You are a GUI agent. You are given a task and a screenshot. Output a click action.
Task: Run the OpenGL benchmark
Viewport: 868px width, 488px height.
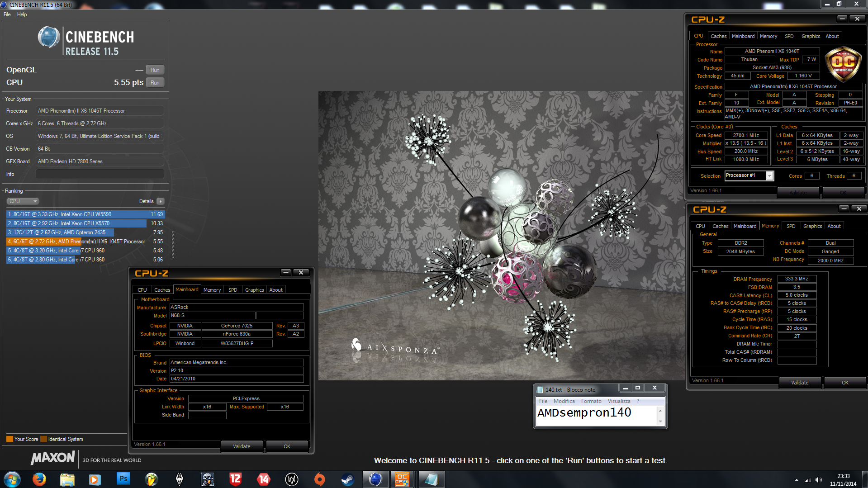click(155, 70)
